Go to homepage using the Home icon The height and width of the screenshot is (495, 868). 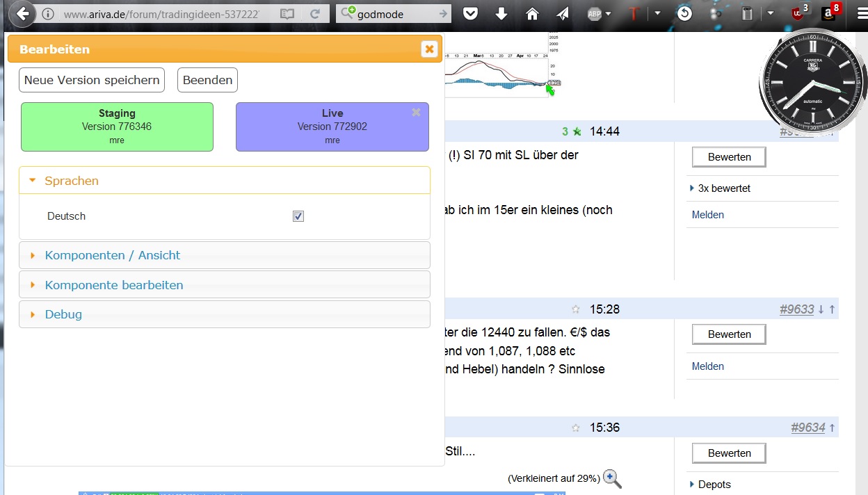532,13
